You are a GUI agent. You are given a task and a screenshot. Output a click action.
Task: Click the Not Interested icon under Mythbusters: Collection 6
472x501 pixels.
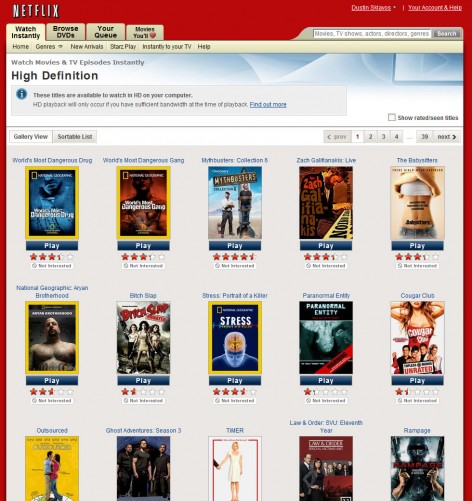pyautogui.click(x=217, y=266)
